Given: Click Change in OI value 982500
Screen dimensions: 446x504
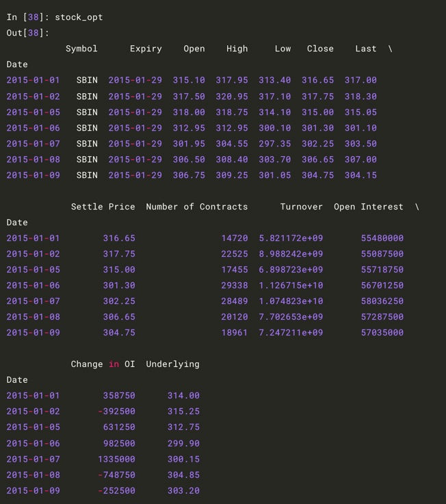Looking at the screenshot, I should [x=119, y=444].
